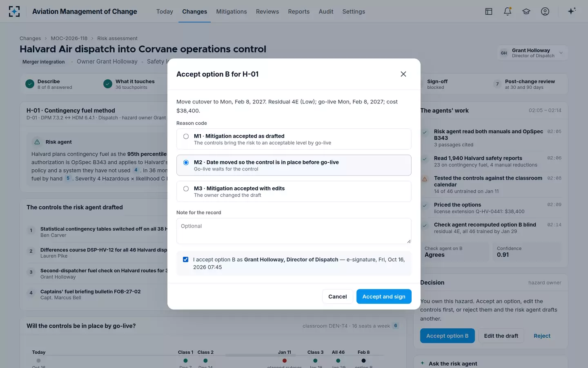Click the step 7 badge for Post-change review
Viewport: 588px width, 368px height.
click(497, 84)
